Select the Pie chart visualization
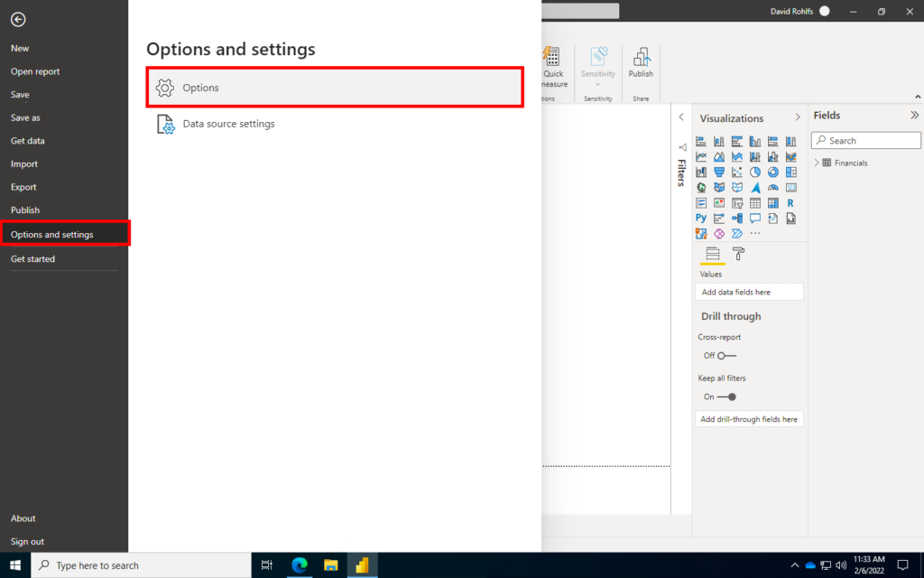 coord(755,172)
